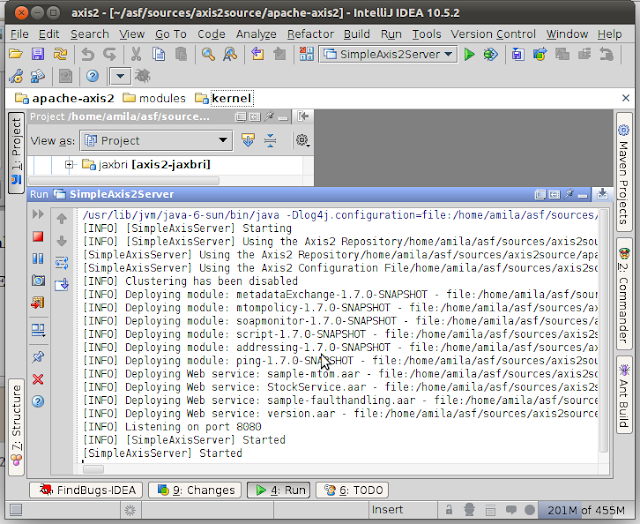Pause output in Run panel
The width and height of the screenshot is (640, 524).
pyautogui.click(x=38, y=259)
